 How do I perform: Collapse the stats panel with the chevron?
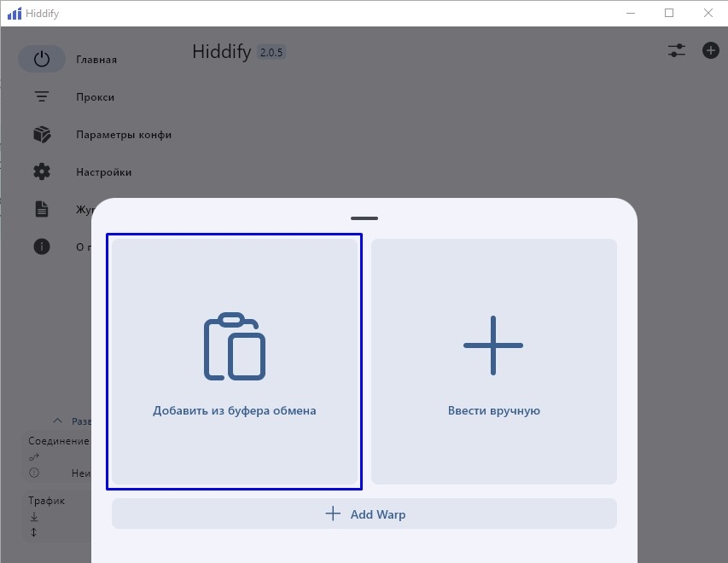click(58, 421)
